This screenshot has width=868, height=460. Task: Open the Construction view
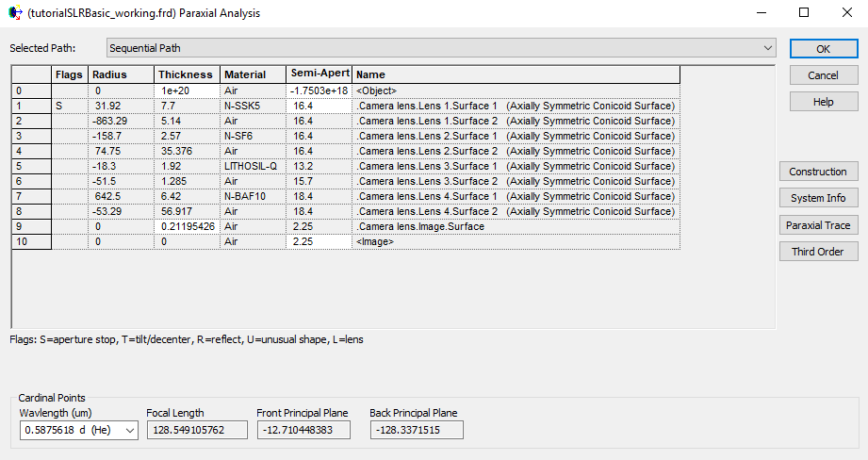coord(817,172)
